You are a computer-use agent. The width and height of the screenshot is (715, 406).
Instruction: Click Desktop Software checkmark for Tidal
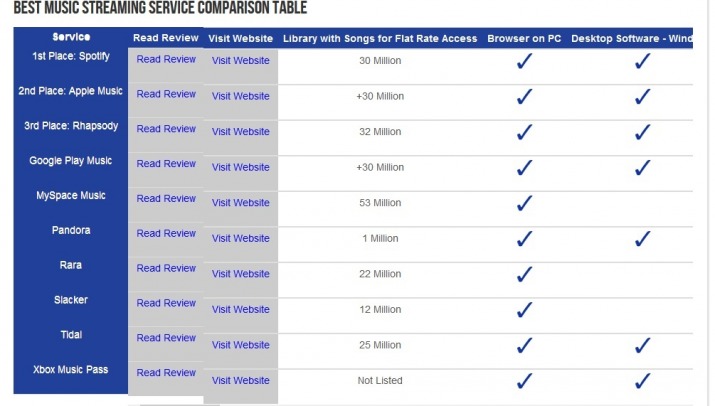[642, 345]
